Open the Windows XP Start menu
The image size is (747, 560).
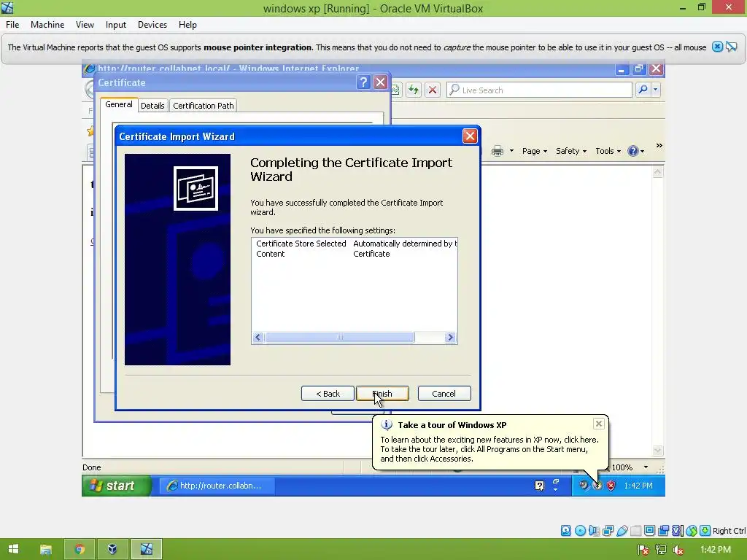117,486
